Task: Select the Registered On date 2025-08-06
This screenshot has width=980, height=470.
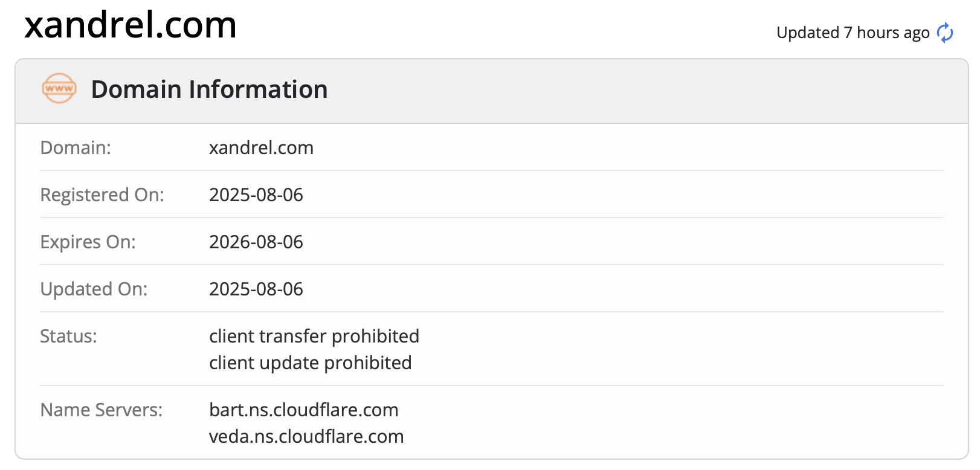Action: [256, 195]
